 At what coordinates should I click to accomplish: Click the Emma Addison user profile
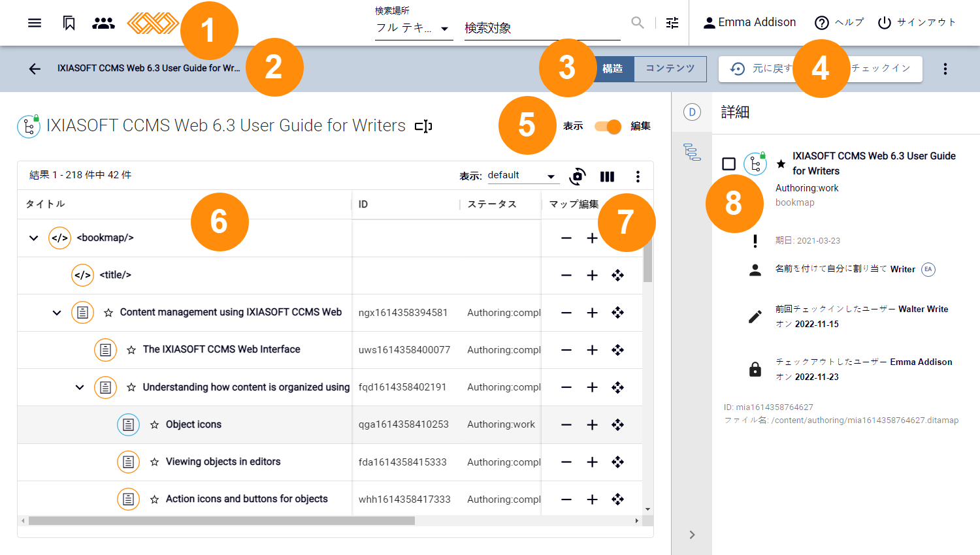[749, 22]
